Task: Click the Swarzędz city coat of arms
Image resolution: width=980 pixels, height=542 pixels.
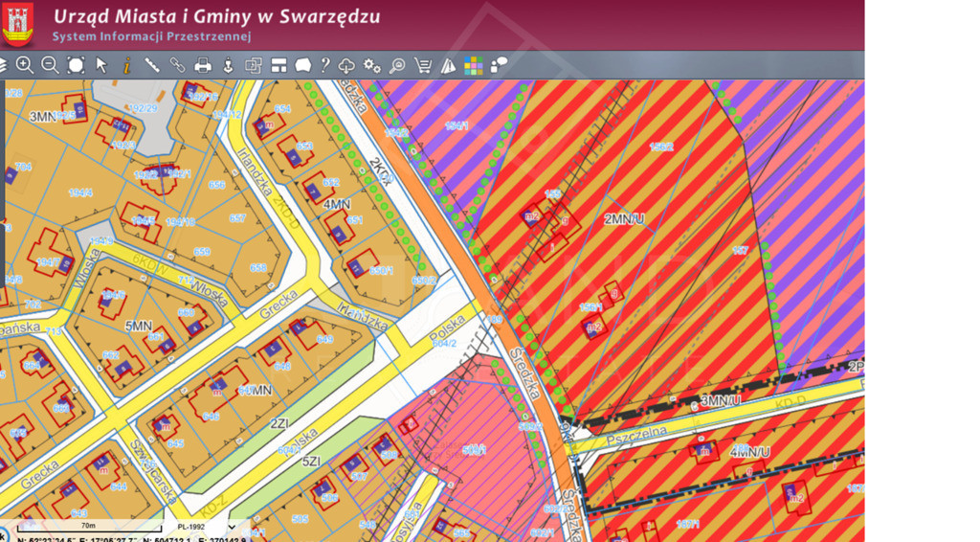Action: coord(18,25)
